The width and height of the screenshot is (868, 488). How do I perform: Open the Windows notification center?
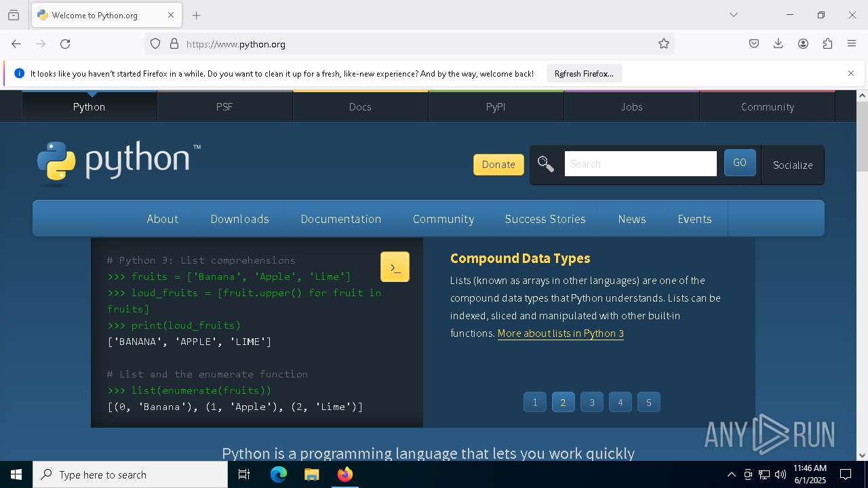coord(846,474)
